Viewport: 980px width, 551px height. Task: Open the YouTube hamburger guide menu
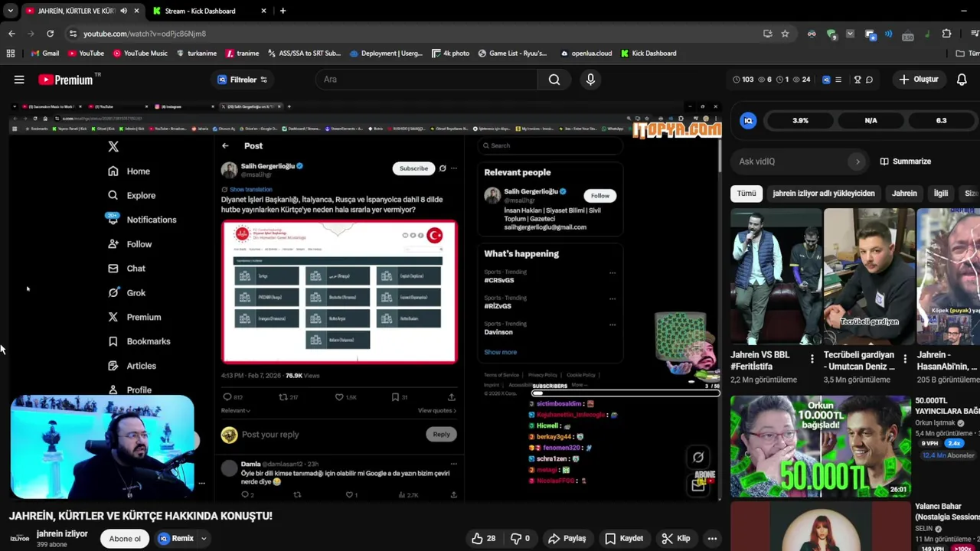point(19,80)
